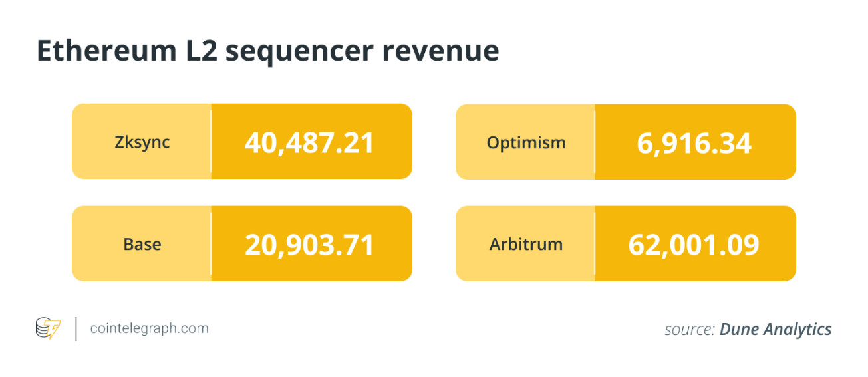Click the Cointelegraph coin logo icon
The width and height of the screenshot is (868, 377).
(x=48, y=328)
